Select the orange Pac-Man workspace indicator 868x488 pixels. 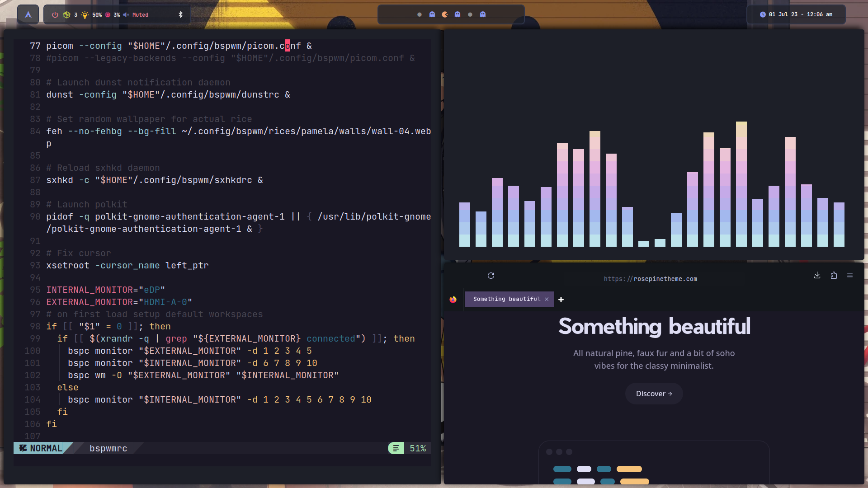coord(445,14)
